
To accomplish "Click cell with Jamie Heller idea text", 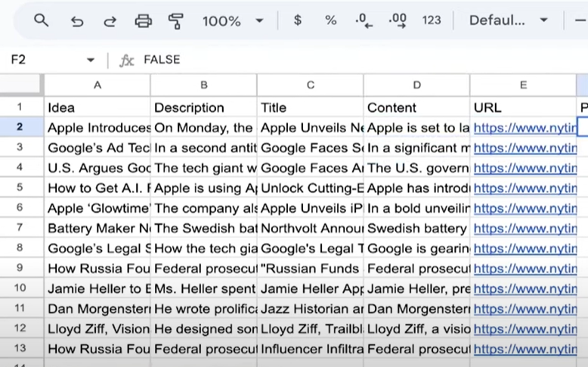I will pos(97,288).
